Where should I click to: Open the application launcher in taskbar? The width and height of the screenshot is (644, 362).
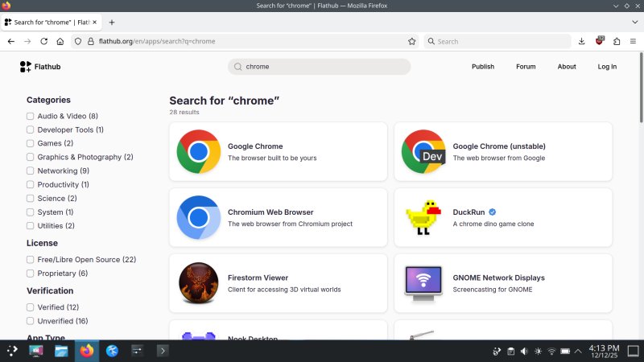[12, 351]
